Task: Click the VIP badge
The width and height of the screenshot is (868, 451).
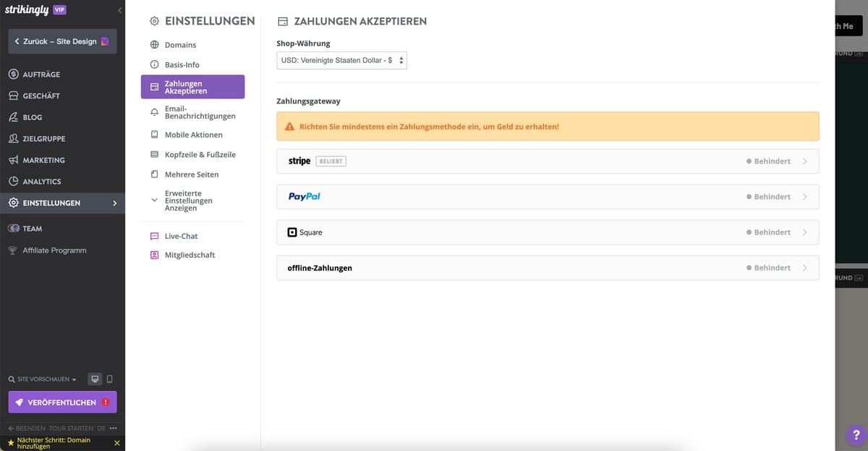Action: tap(60, 9)
